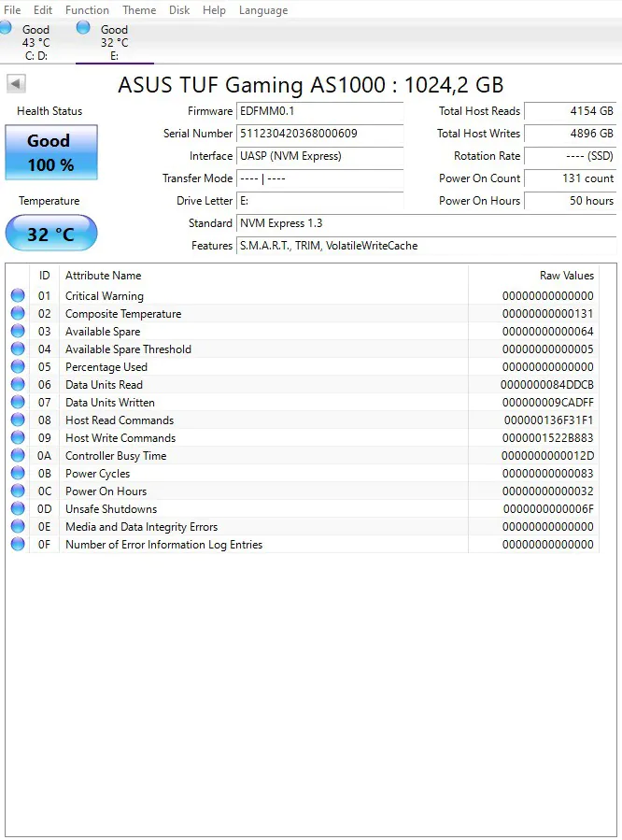Click raw value 000000136F31F1

[548, 420]
